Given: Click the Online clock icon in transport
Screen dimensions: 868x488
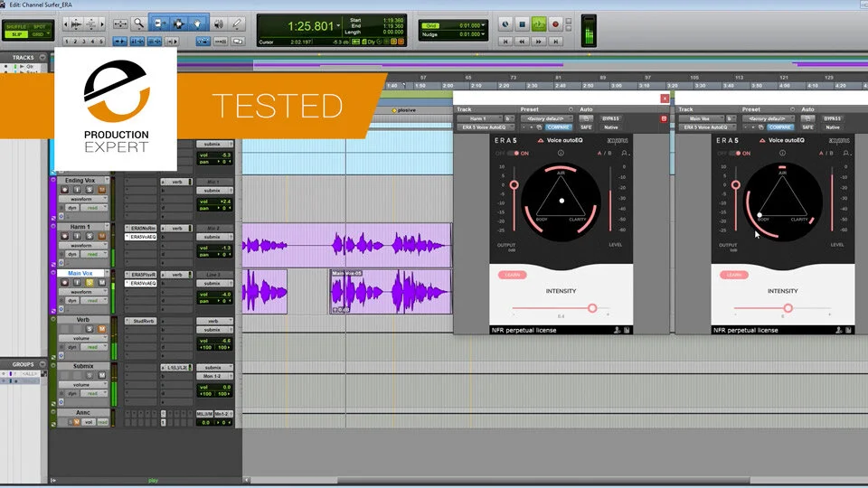Looking at the screenshot, I should pyautogui.click(x=505, y=24).
